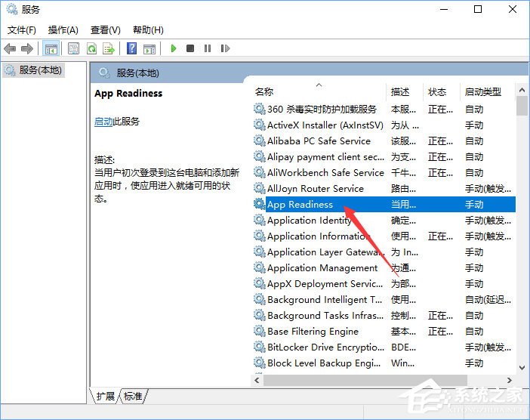
Task: Click the Restart Service icon
Action: pyautogui.click(x=225, y=48)
